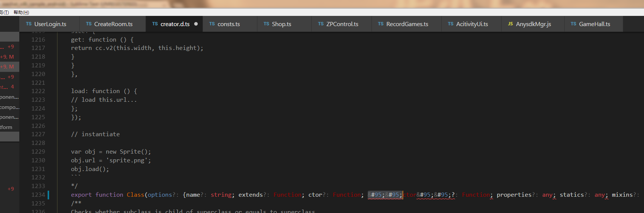Click the 'export' keyword on line 1234
644x213 pixels.
click(x=81, y=195)
